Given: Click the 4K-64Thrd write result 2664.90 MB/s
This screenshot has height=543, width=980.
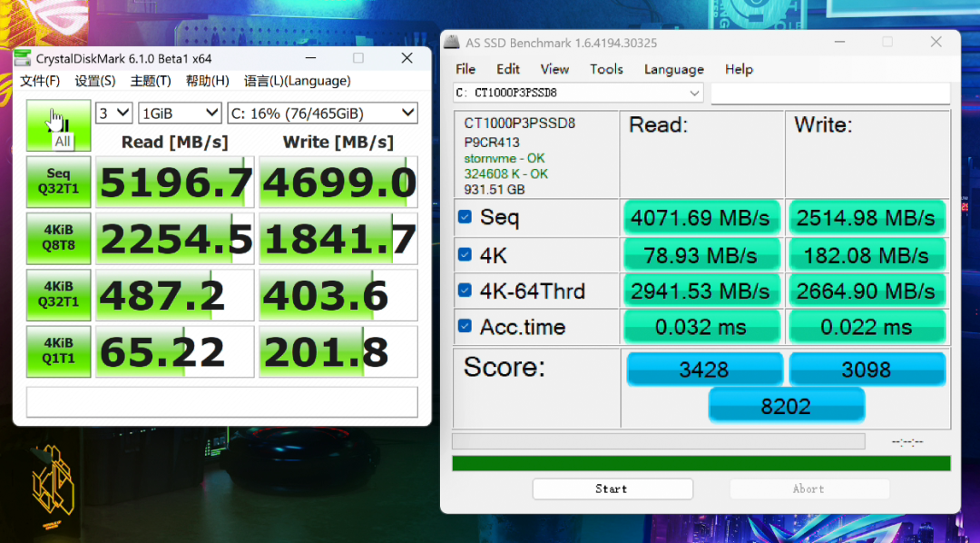Looking at the screenshot, I should (867, 291).
